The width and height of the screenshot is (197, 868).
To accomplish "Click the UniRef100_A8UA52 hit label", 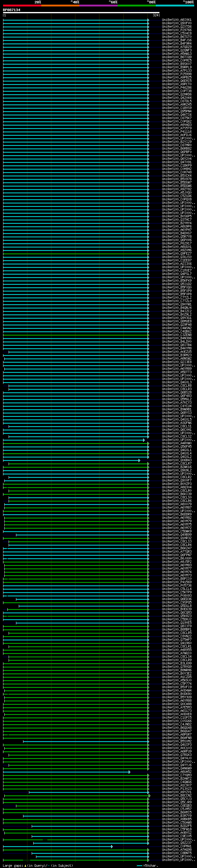I will coord(176,772).
